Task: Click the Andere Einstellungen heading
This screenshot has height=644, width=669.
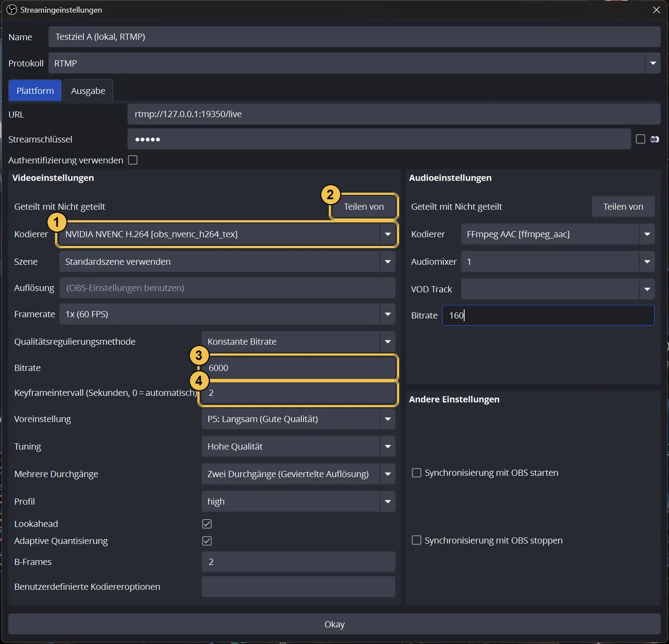Action: click(x=454, y=399)
